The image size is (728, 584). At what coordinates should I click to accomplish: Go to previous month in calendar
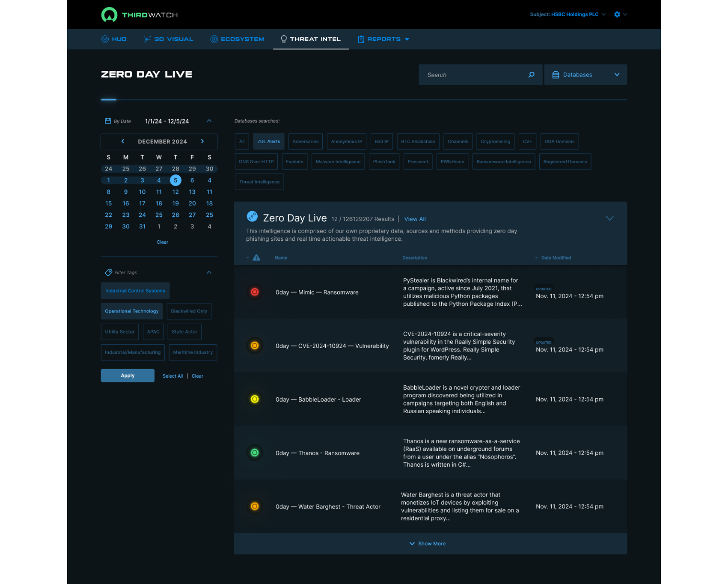[123, 141]
